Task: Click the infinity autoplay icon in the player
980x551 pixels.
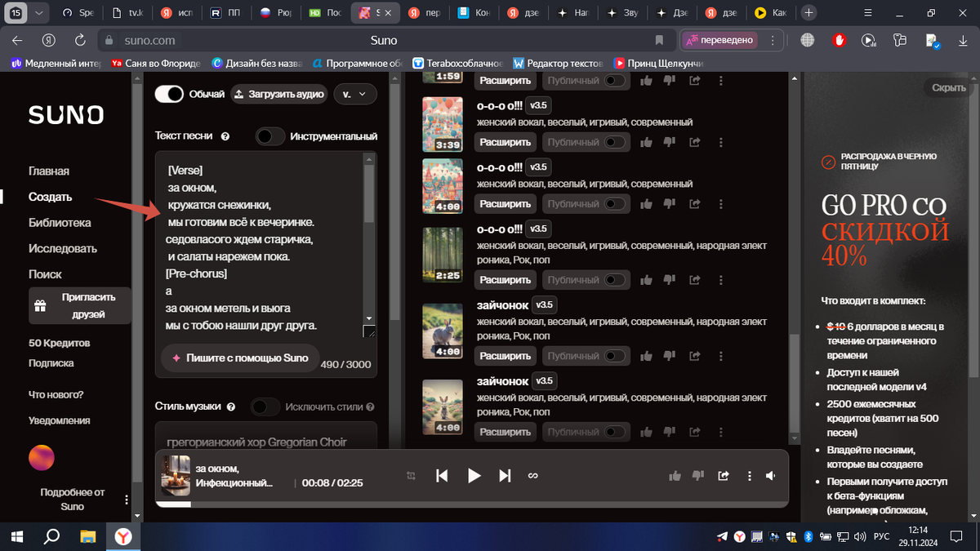Action: coord(532,476)
